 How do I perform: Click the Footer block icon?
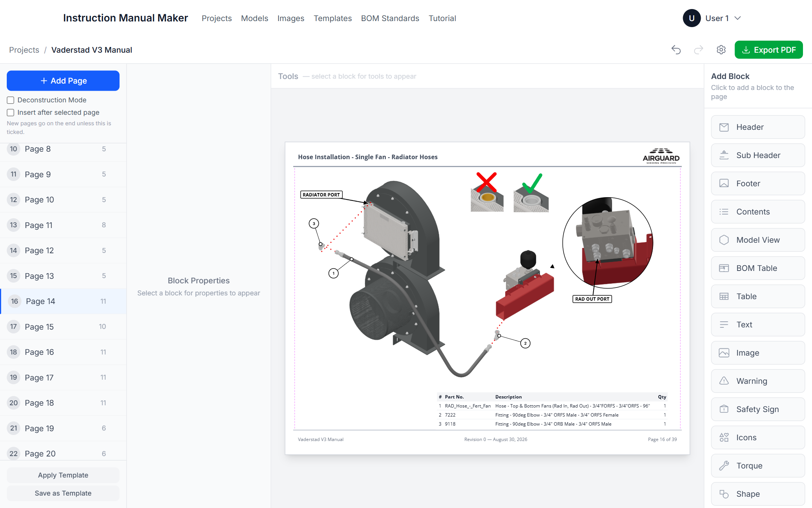(724, 184)
